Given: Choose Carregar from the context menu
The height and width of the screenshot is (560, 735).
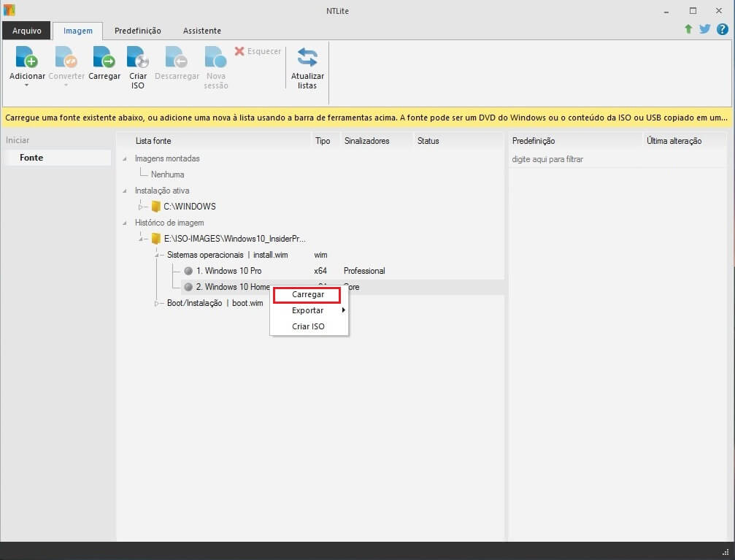Looking at the screenshot, I should pos(307,294).
